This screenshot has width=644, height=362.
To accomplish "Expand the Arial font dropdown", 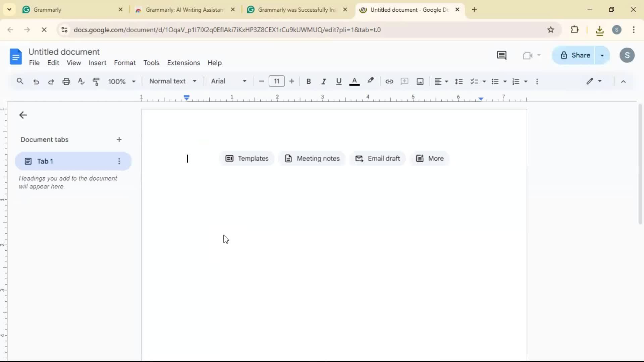I will 229,81.
